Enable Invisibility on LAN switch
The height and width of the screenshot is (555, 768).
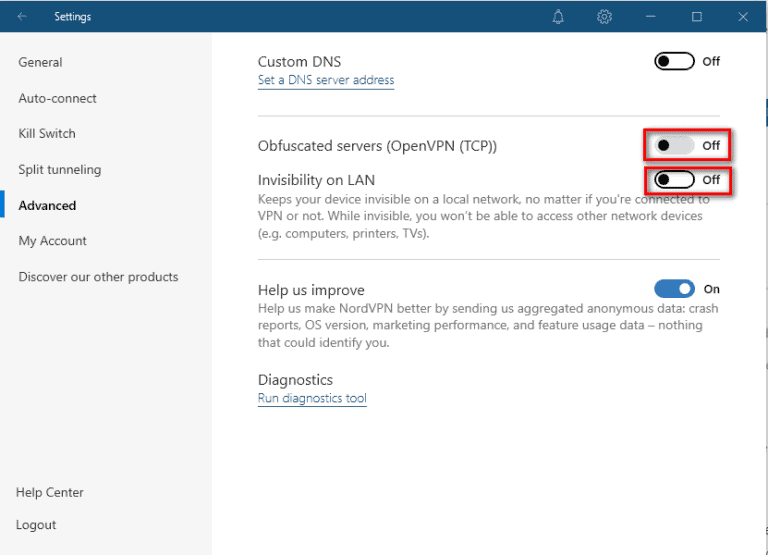coord(674,180)
